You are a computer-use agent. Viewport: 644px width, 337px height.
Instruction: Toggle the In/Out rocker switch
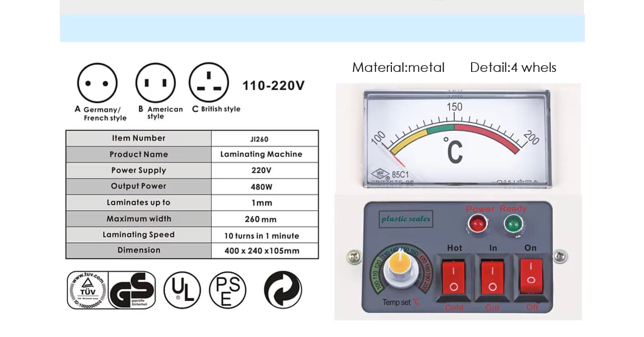[492, 277]
